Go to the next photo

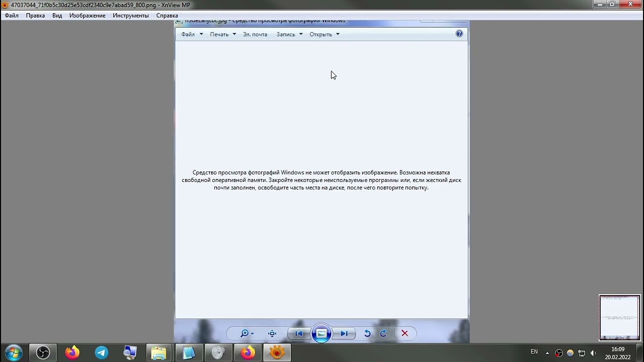[x=344, y=333]
